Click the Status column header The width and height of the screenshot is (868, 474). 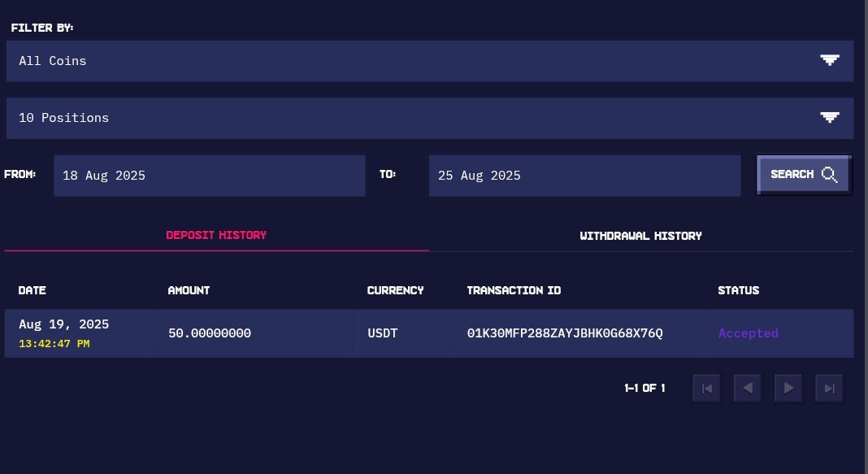pyautogui.click(x=738, y=290)
